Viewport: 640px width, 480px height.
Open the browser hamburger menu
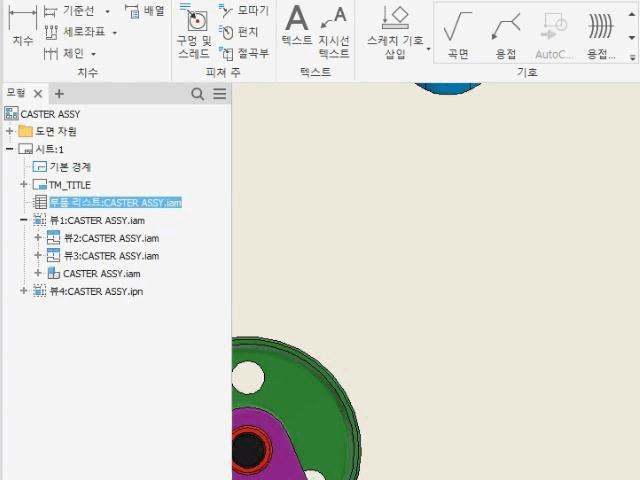click(x=220, y=94)
